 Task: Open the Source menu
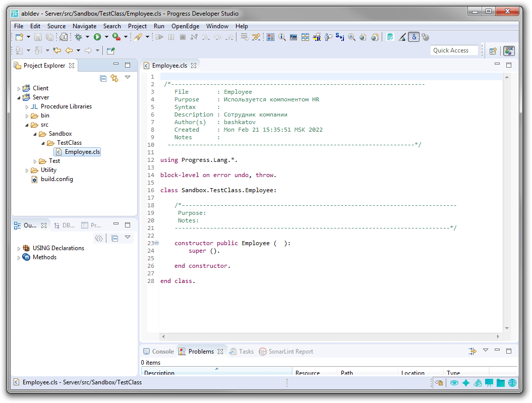click(x=56, y=26)
